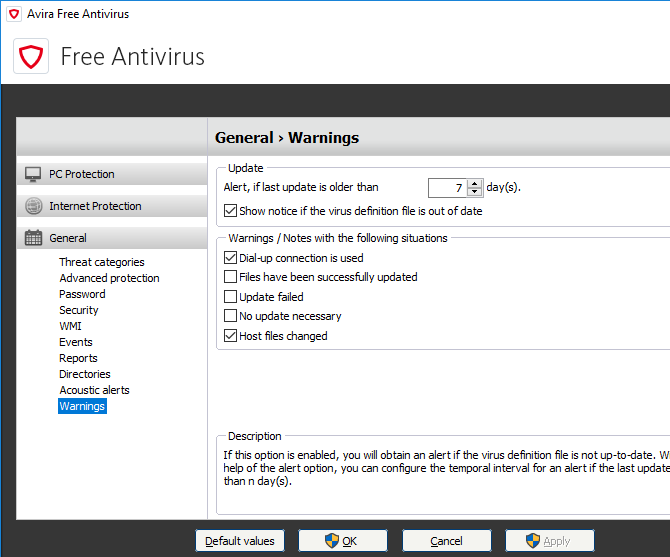
Task: Enable Files have been successfully updated
Action: 230,277
